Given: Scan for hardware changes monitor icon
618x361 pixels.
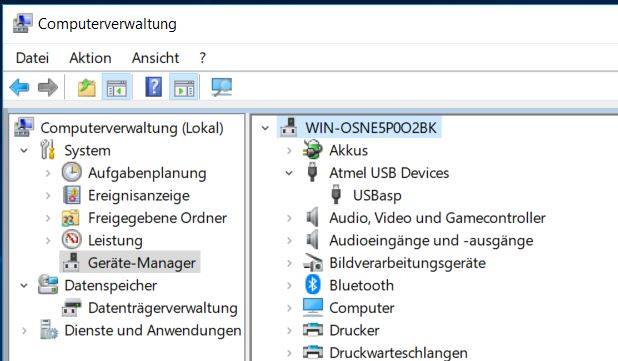Looking at the screenshot, I should click(222, 87).
